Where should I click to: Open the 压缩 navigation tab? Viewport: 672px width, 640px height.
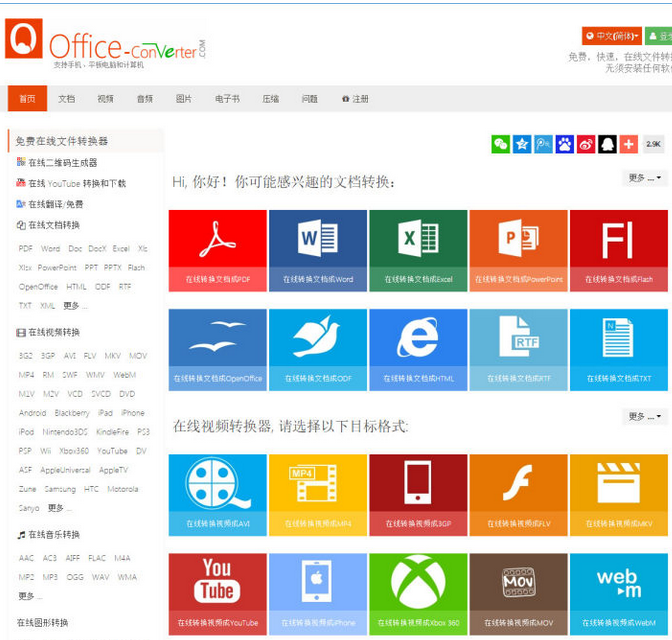[x=270, y=99]
